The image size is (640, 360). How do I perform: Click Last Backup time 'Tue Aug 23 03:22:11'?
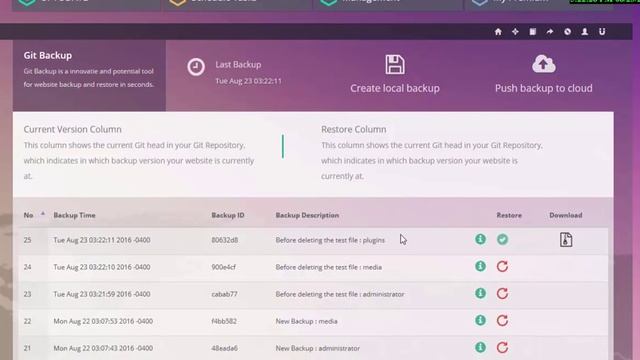(x=248, y=81)
